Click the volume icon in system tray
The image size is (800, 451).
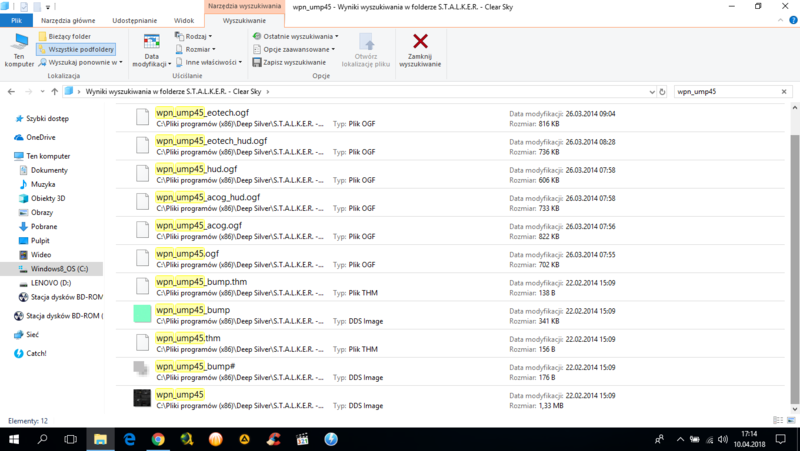tap(723, 439)
